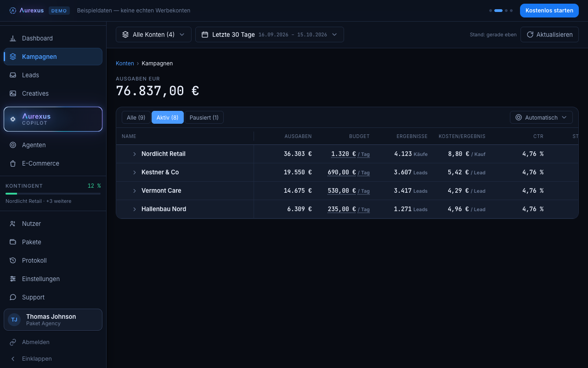
Task: Click the Kosten/Ergebnis column header
Action: [462, 136]
